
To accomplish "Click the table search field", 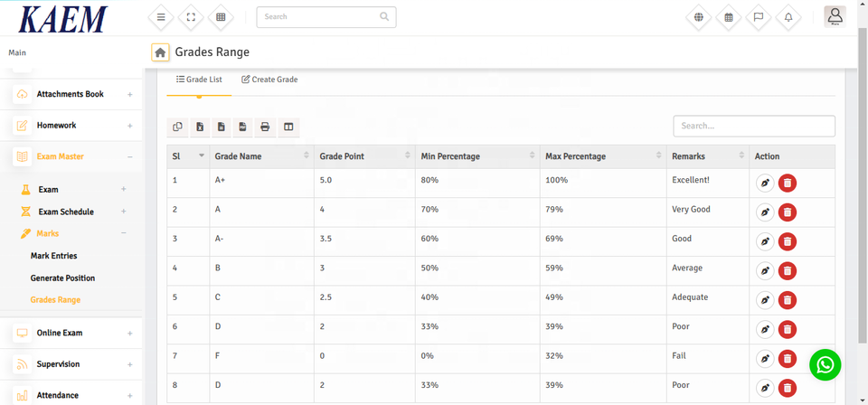I will coord(753,126).
